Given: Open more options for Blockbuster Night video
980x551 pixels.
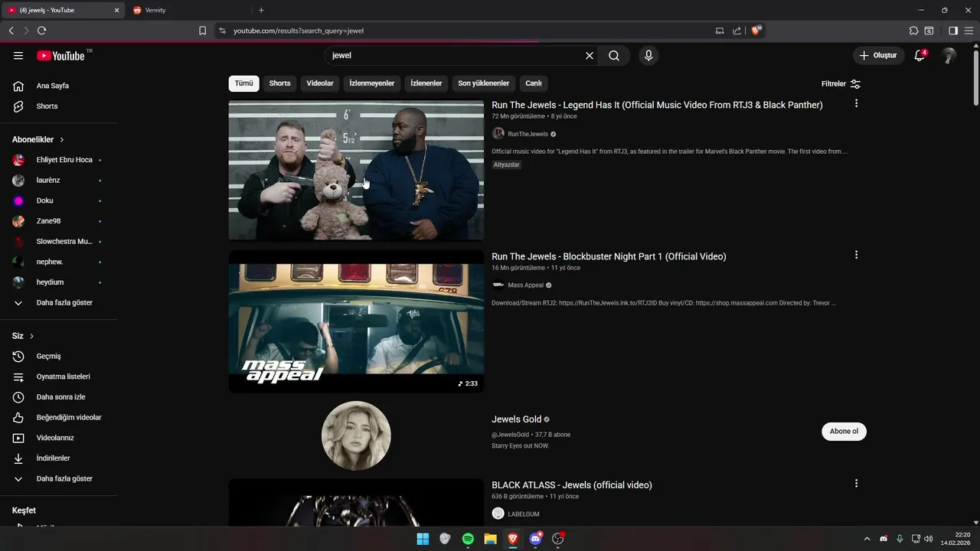Looking at the screenshot, I should tap(856, 255).
